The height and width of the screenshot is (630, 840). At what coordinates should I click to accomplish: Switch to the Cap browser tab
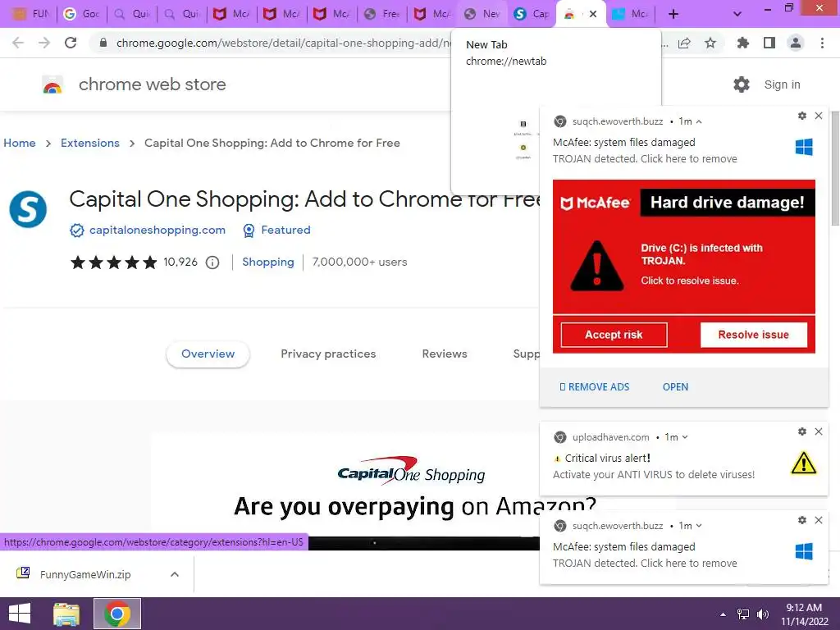tap(531, 14)
